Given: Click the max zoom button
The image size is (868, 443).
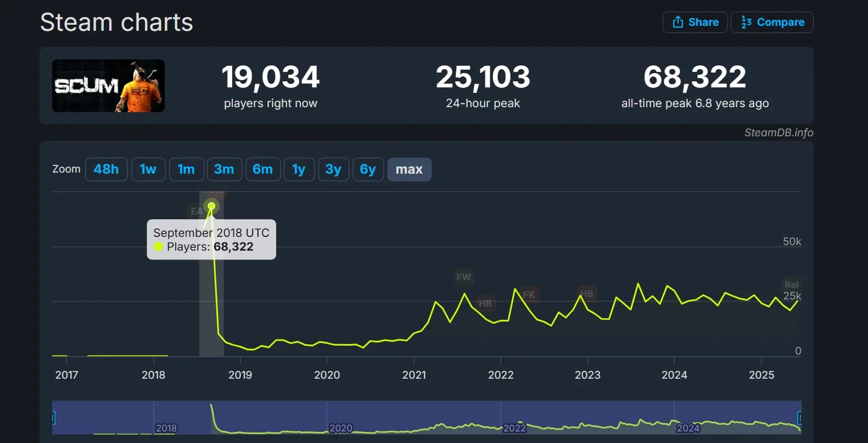Looking at the screenshot, I should pyautogui.click(x=410, y=169).
